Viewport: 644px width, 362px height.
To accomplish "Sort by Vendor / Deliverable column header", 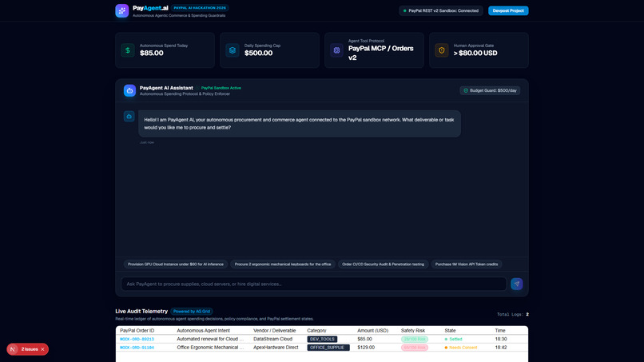I will 274,330.
